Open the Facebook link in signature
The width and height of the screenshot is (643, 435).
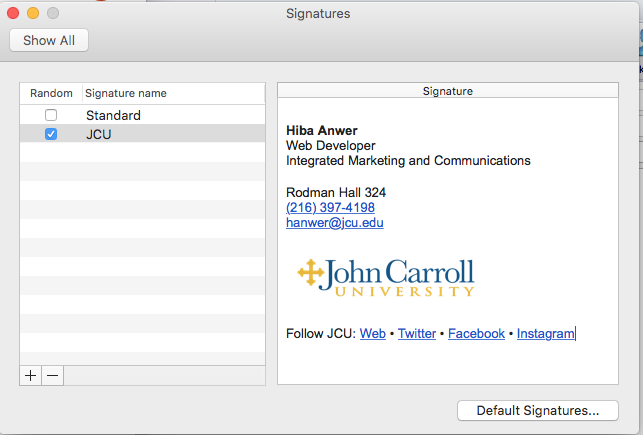[x=476, y=333]
